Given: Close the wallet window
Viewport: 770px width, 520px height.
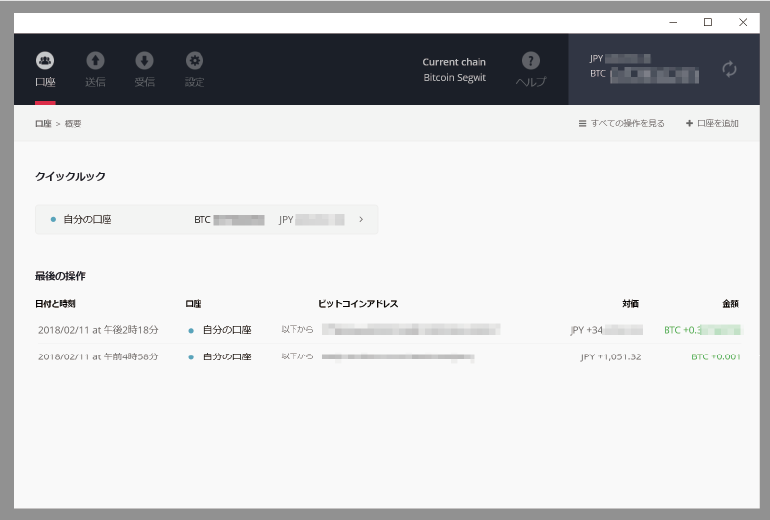Looking at the screenshot, I should point(743,22).
